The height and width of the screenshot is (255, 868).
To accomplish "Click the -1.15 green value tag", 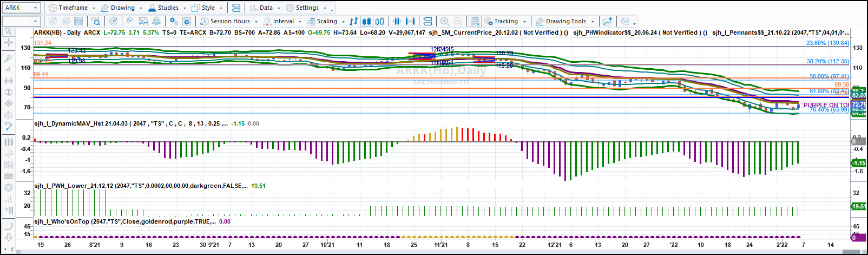I will (859, 162).
